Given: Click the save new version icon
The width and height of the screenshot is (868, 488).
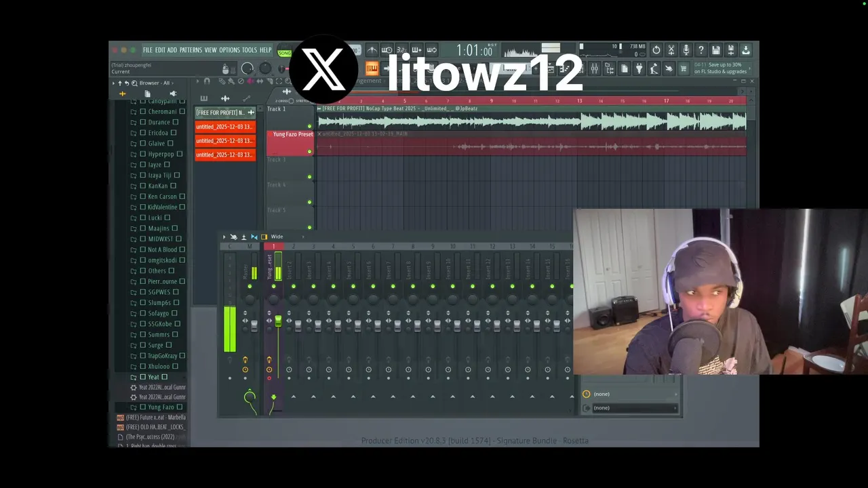Looking at the screenshot, I should [x=730, y=50].
